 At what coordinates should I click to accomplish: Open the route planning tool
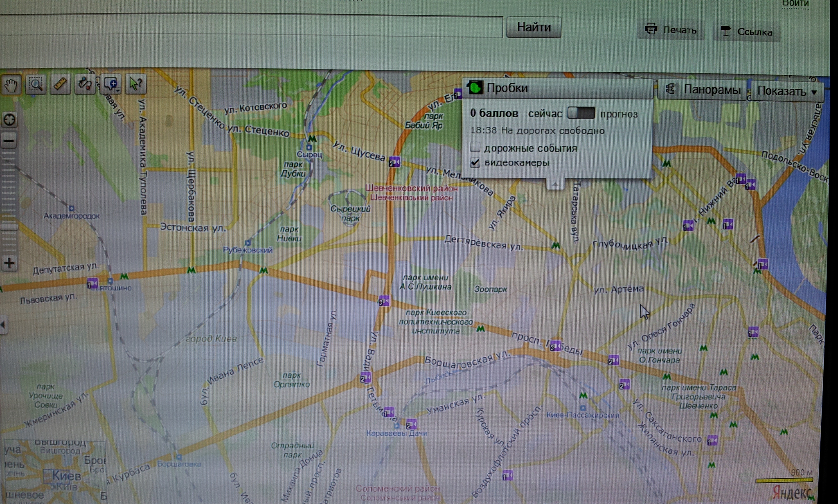click(85, 84)
